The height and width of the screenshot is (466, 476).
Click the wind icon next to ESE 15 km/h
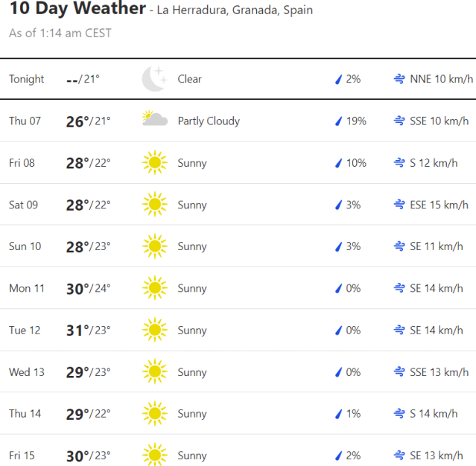click(x=399, y=205)
